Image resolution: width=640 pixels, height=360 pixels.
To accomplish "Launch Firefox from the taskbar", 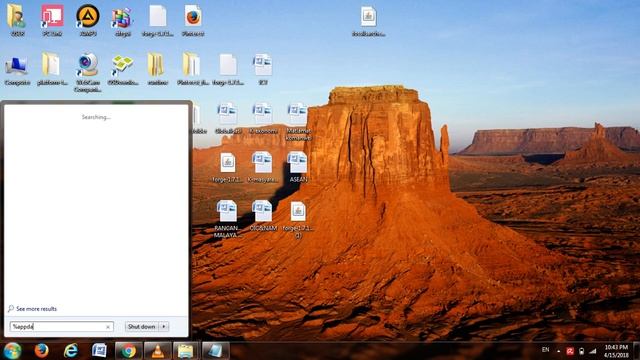I will (x=41, y=351).
